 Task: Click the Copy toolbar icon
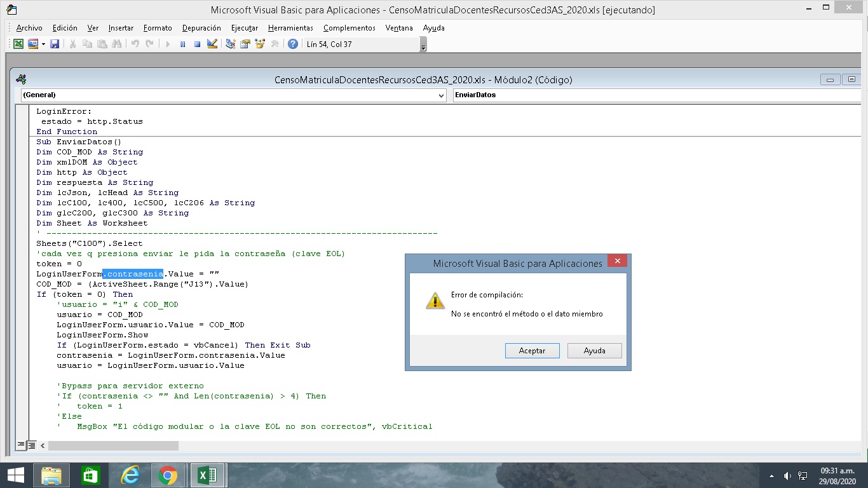[87, 44]
